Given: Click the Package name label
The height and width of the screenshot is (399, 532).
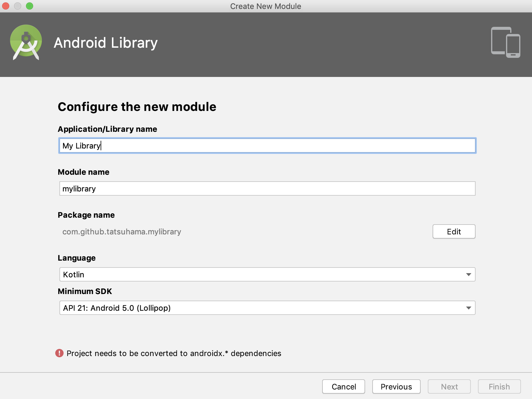Looking at the screenshot, I should coord(86,215).
